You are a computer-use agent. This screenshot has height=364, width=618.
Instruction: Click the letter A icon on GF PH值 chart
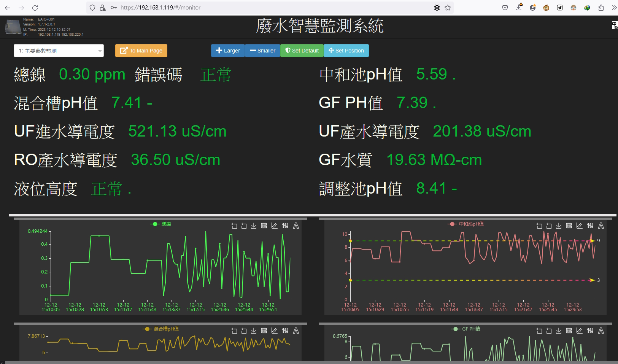[601, 331]
